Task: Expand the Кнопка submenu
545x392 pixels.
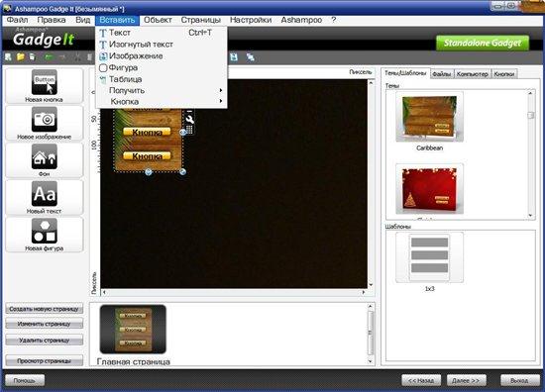Action: [x=162, y=102]
